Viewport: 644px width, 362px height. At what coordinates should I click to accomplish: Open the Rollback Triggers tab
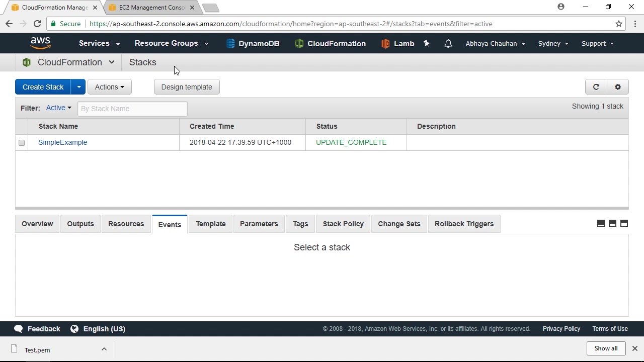tap(464, 224)
